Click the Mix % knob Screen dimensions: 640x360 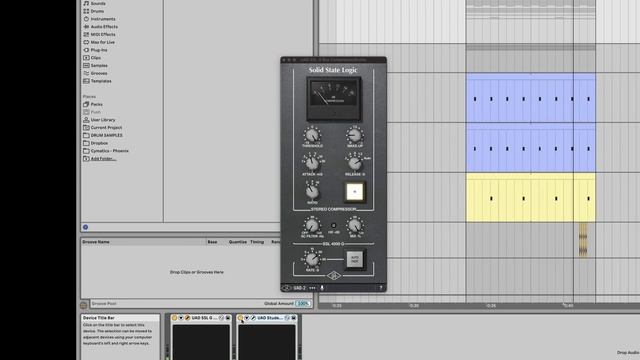click(355, 225)
